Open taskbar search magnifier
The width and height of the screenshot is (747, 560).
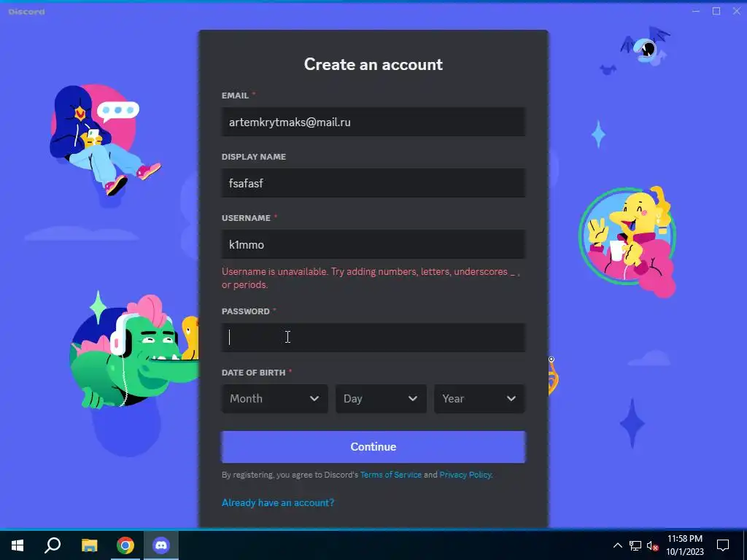[53, 545]
